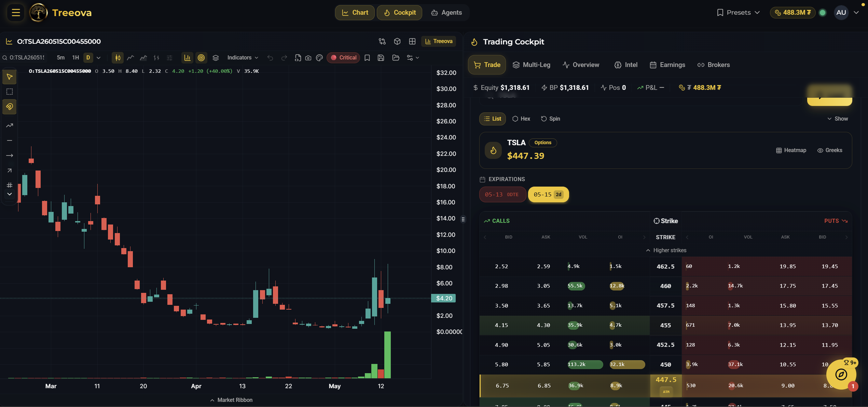
Task: Click the 488.3M token balance badge
Action: [x=793, y=13]
